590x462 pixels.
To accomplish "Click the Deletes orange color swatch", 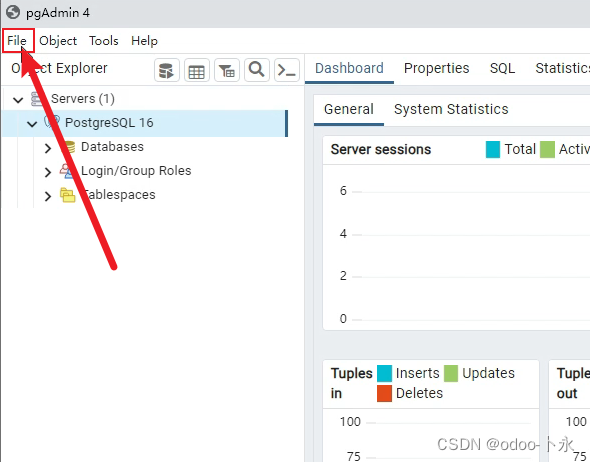I will coord(384,393).
